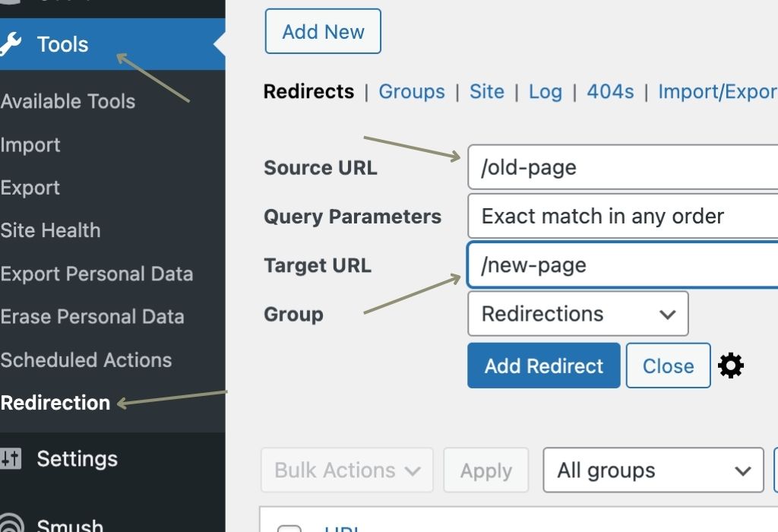Image resolution: width=778 pixels, height=532 pixels.
Task: Click the Tools wrench icon in sidebar
Action: point(13,44)
